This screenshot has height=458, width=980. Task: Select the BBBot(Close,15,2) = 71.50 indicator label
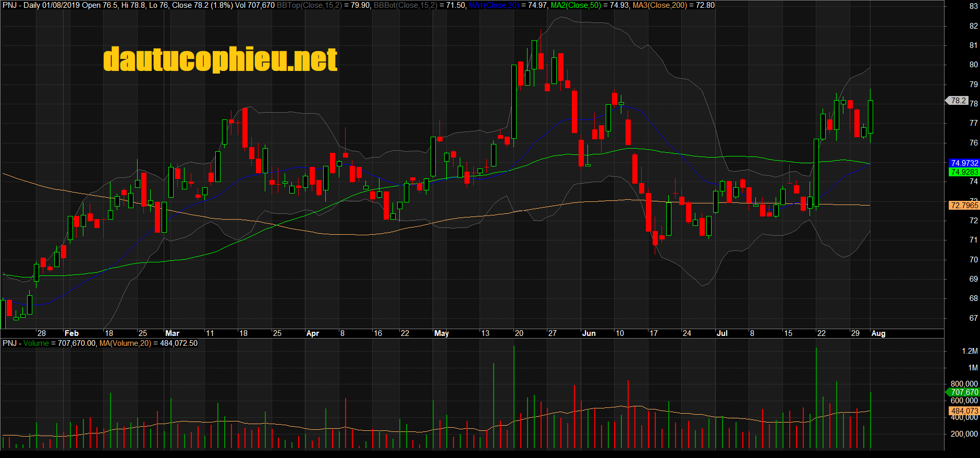tap(420, 5)
